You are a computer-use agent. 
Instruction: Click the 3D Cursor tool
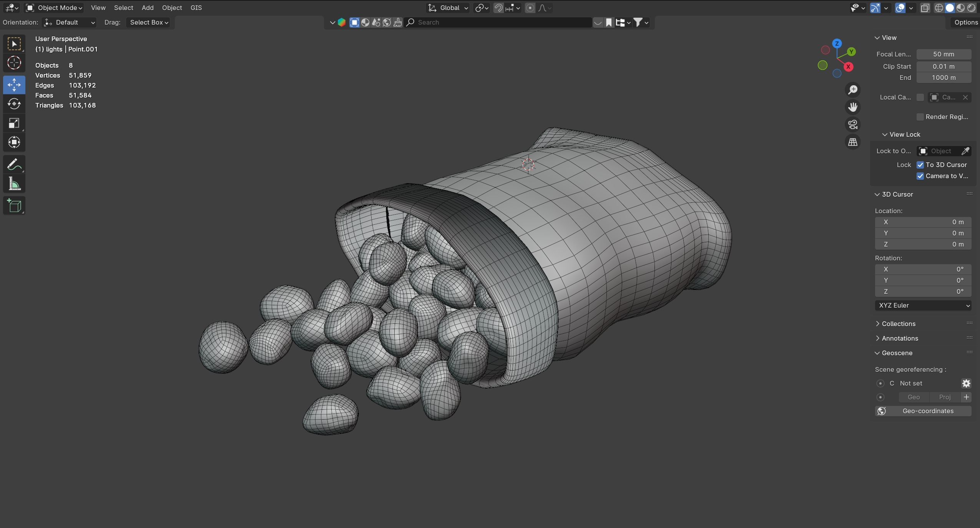tap(14, 63)
